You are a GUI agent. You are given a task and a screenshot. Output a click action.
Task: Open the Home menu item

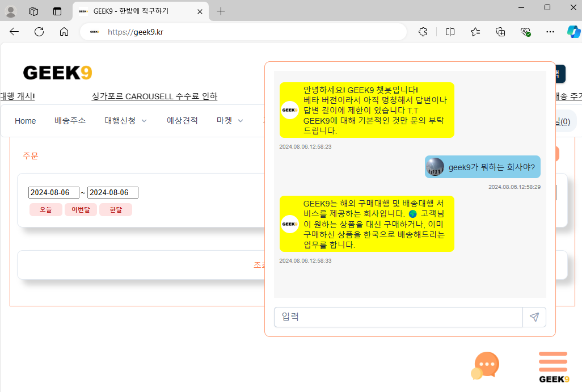25,121
